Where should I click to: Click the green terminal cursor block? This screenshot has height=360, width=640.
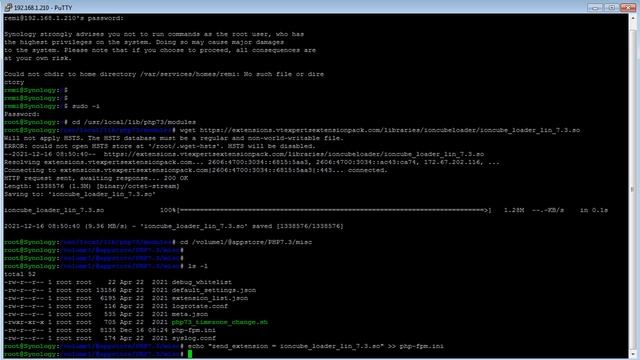pos(190,354)
